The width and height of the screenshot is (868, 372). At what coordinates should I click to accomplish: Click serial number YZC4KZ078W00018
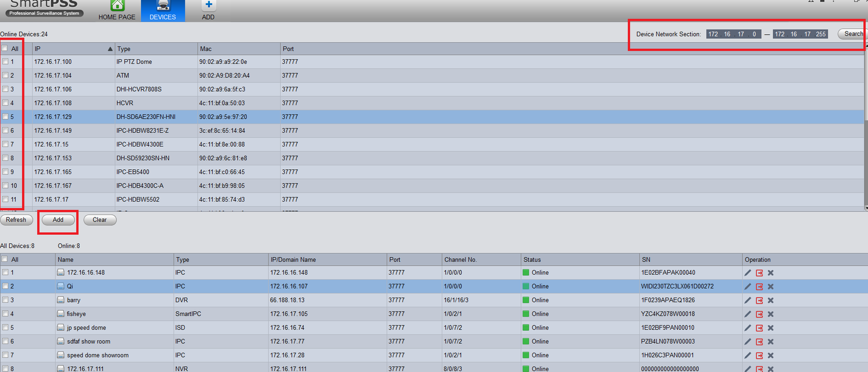tap(668, 314)
